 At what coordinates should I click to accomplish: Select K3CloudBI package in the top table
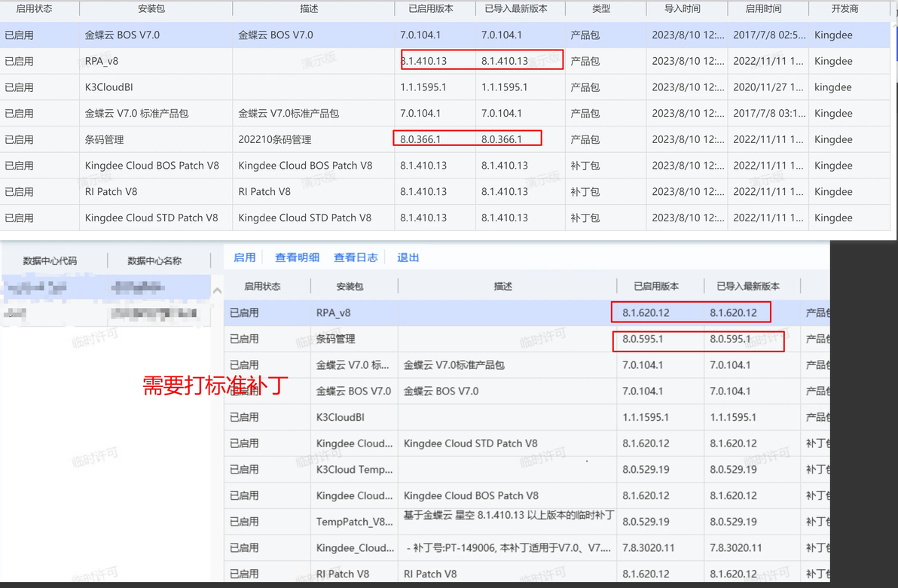(x=108, y=87)
